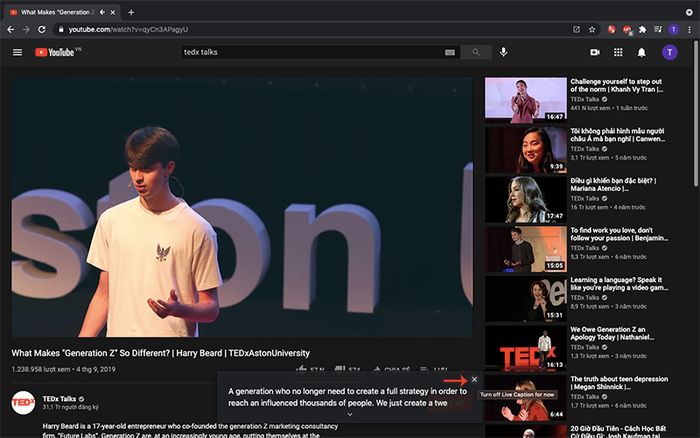Viewport: 700px width, 438px height.
Task: Open the Chrome profile avatar in toolbar
Action: [x=674, y=29]
